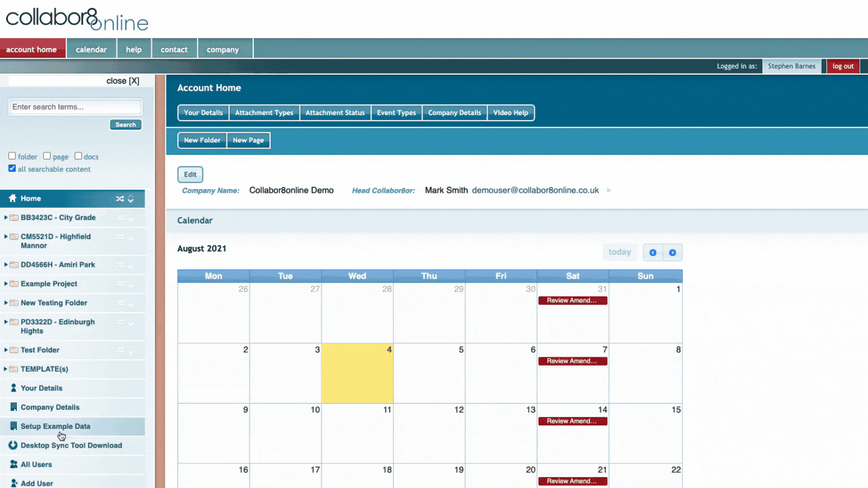Open the help tab
Image resolution: width=868 pixels, height=488 pixels.
tap(134, 49)
